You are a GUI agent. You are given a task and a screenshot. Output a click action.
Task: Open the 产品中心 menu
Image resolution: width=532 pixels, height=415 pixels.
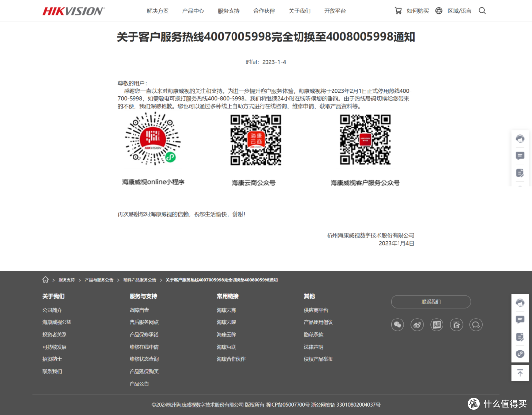(x=193, y=11)
